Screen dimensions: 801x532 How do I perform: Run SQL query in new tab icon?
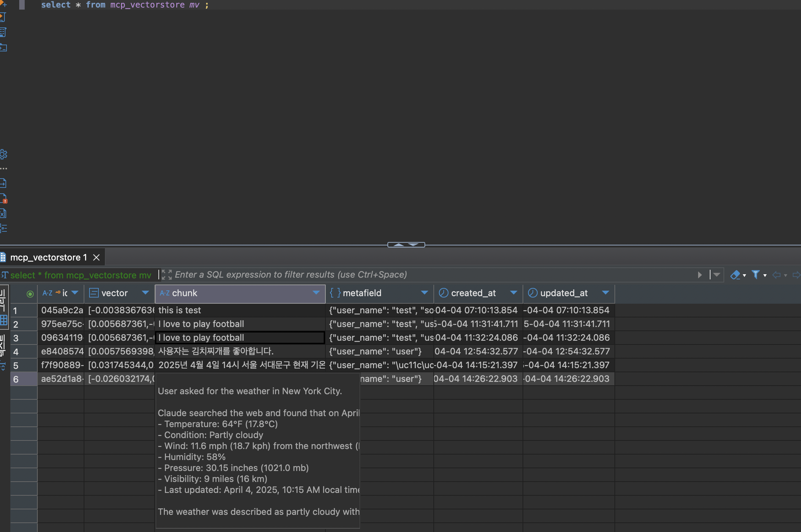(x=3, y=4)
